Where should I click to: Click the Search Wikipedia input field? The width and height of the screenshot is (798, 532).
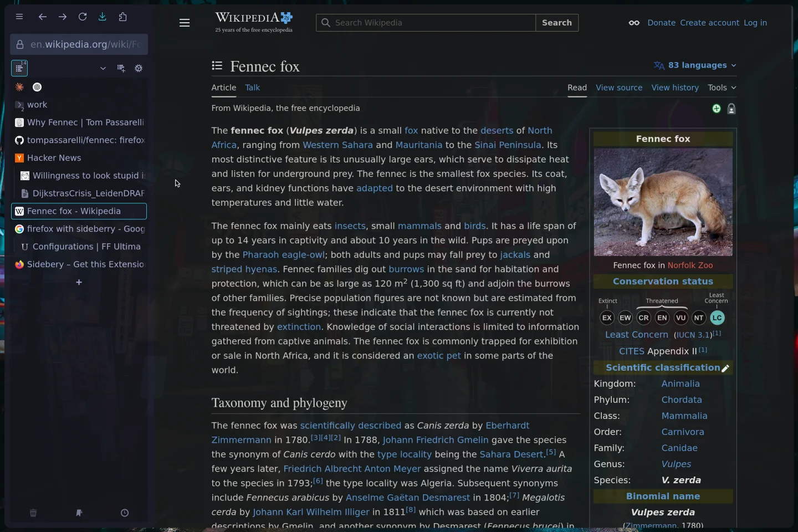(425, 23)
